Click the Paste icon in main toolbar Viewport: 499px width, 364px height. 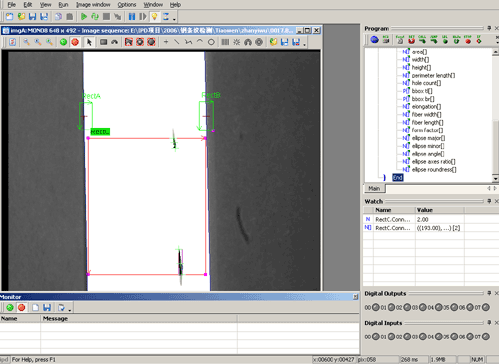[70, 16]
